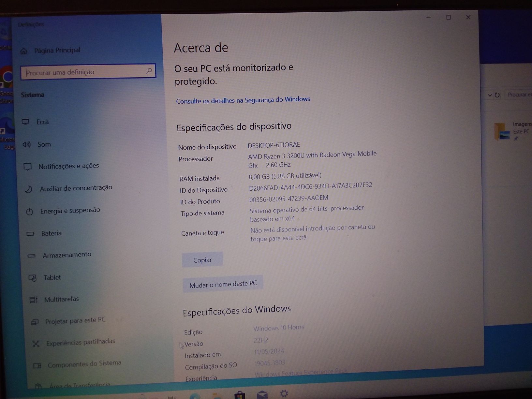Open Tablet settings page
This screenshot has height=399, width=532.
[x=52, y=277]
